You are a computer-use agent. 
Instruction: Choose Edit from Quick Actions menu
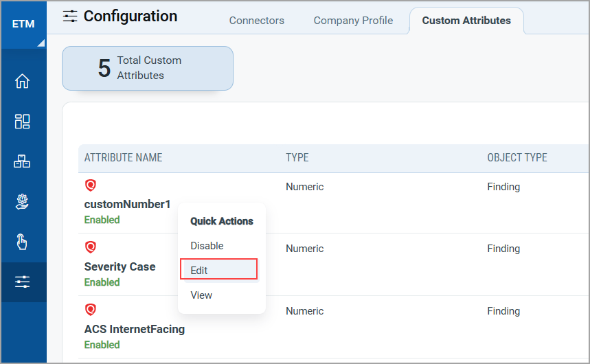[x=218, y=269]
